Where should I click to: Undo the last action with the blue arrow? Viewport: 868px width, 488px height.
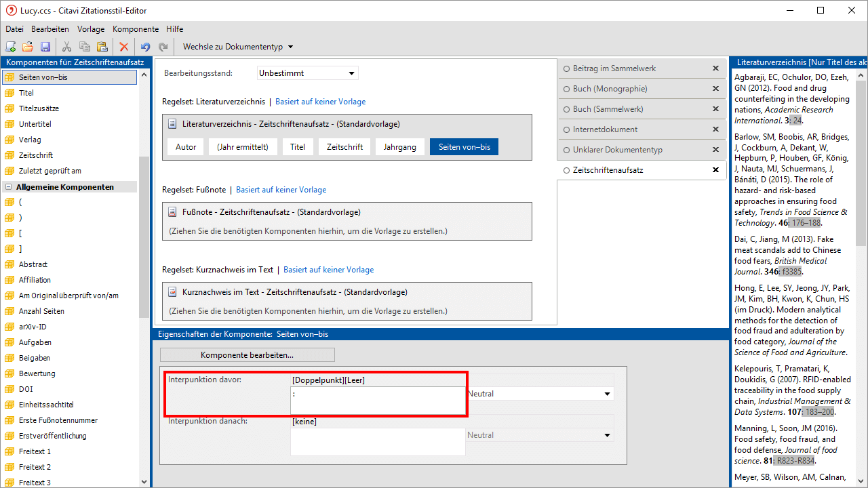click(145, 47)
